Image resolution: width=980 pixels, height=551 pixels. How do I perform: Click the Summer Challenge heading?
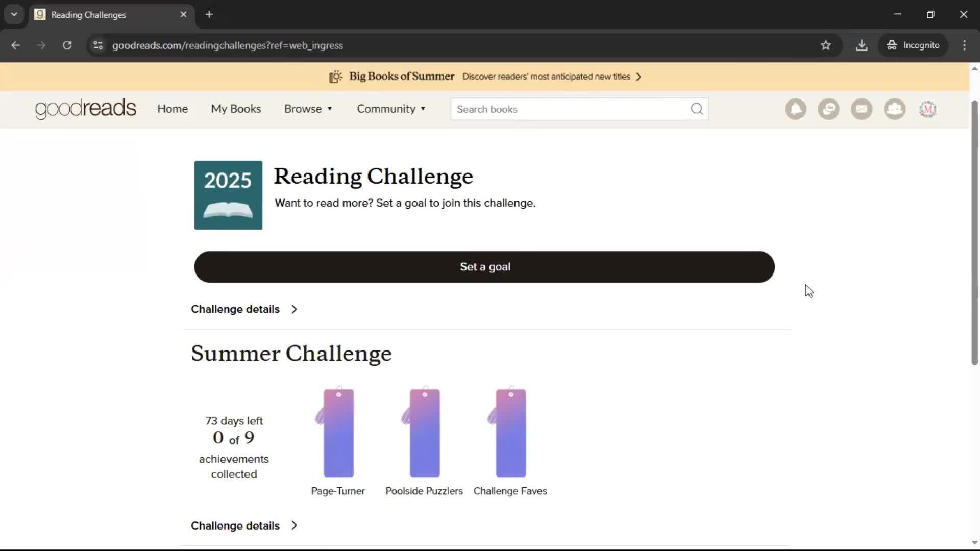click(291, 354)
